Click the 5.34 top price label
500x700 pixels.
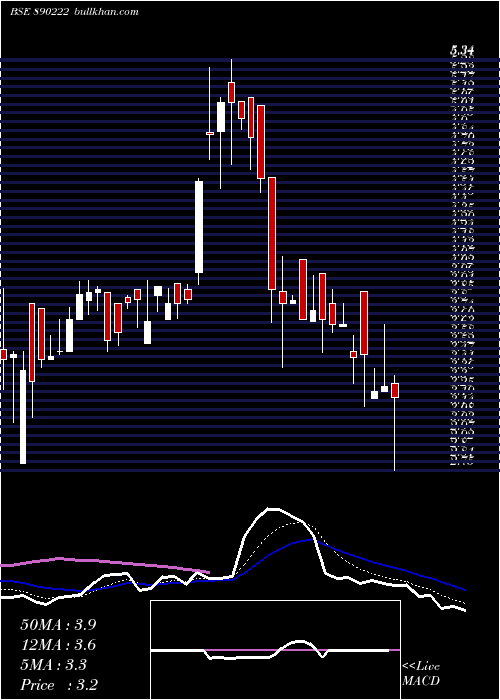(x=462, y=51)
